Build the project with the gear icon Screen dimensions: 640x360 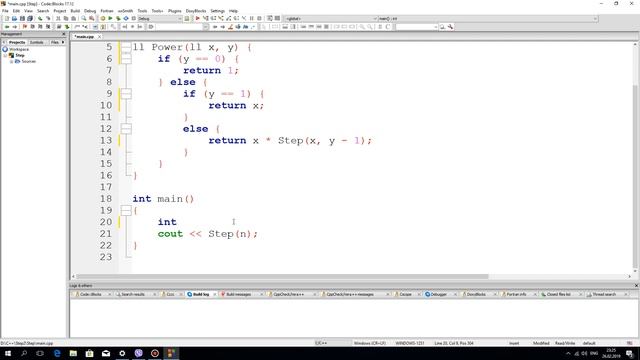102,18
